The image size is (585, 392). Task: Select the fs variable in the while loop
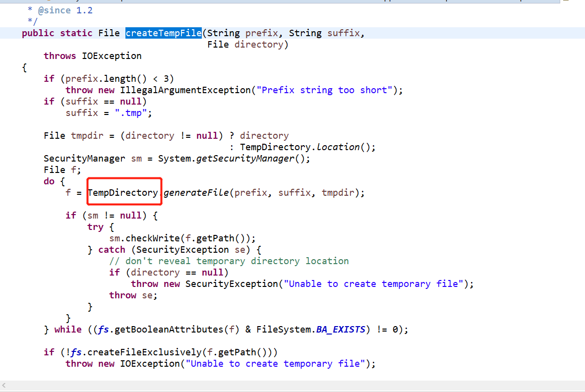point(103,329)
